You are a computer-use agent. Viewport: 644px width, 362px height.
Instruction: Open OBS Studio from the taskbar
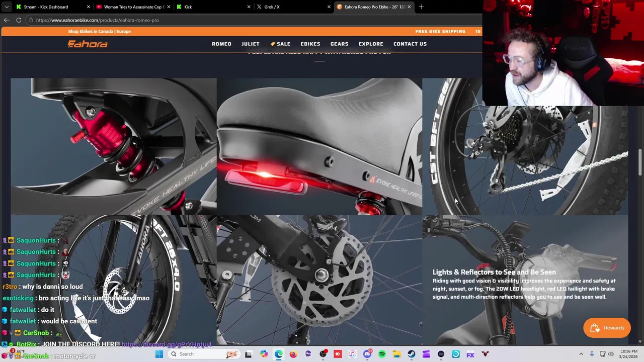click(x=323, y=354)
